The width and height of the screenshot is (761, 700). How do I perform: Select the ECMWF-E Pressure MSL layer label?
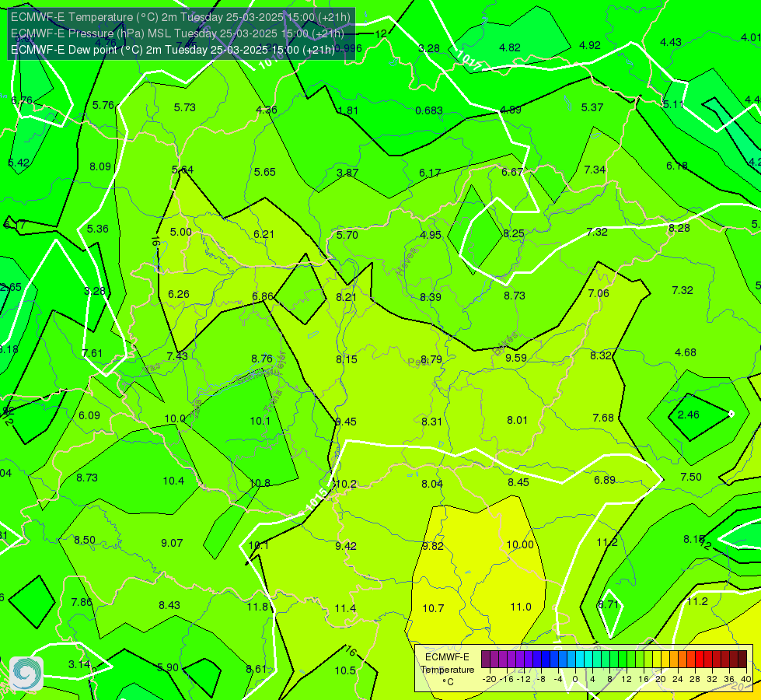[x=178, y=33]
